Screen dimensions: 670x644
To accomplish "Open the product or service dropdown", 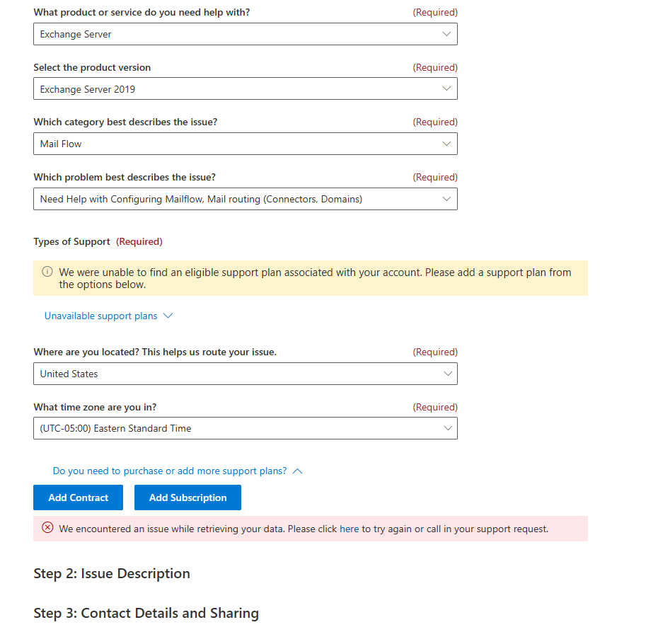I will pyautogui.click(x=246, y=34).
